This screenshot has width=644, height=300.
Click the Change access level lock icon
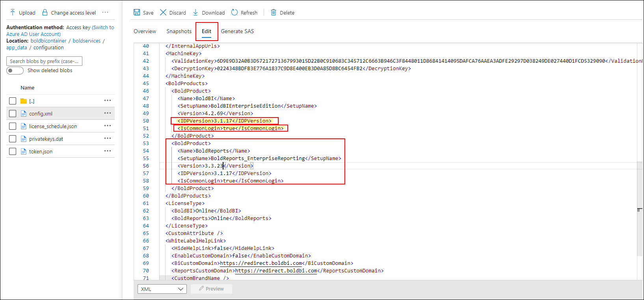[45, 13]
